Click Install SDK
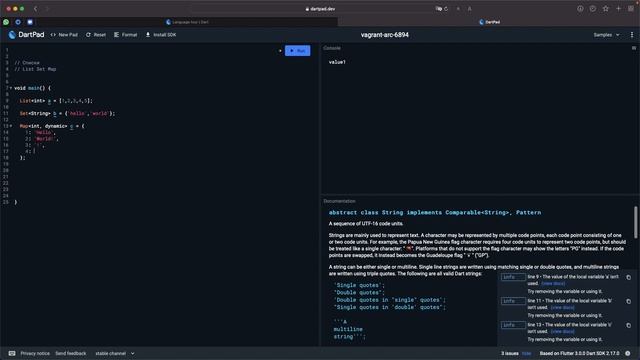 (x=161, y=35)
